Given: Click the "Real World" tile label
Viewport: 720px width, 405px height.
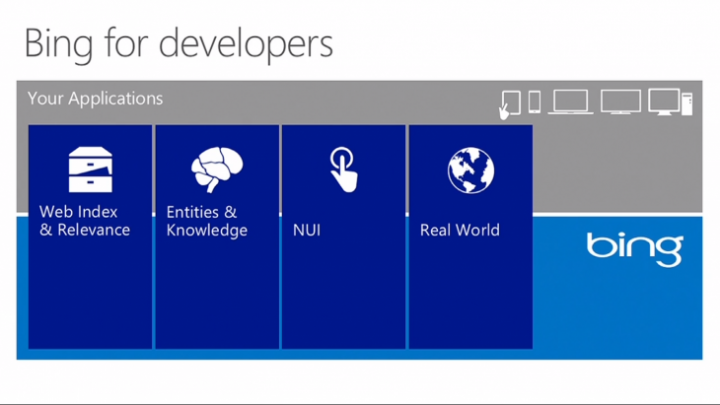Looking at the screenshot, I should (460, 230).
